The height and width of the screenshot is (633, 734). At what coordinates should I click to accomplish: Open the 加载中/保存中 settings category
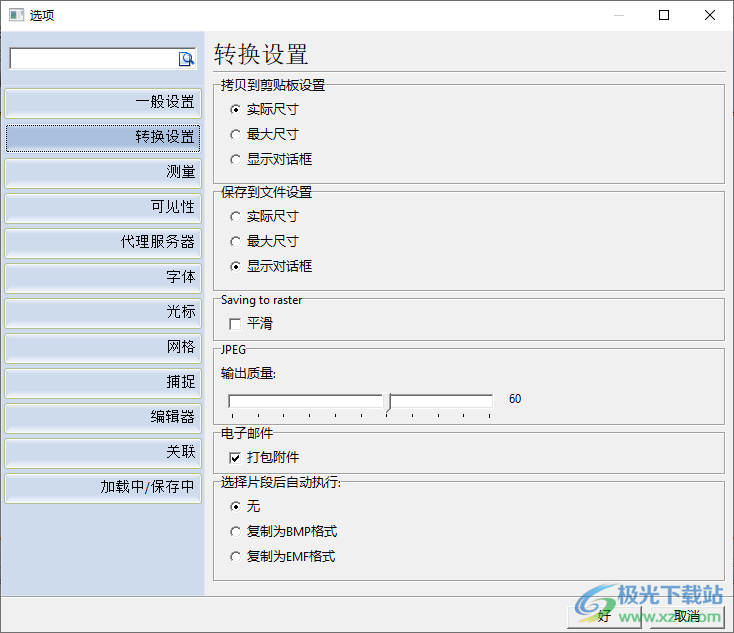pos(103,488)
